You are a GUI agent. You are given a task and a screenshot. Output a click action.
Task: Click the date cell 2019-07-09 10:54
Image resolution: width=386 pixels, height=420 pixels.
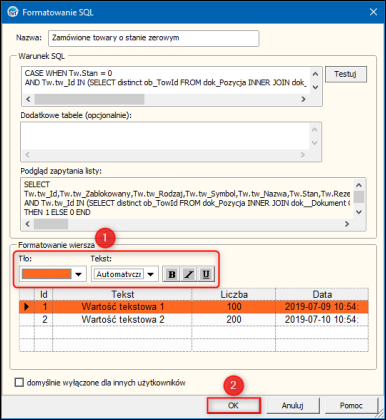(x=322, y=307)
